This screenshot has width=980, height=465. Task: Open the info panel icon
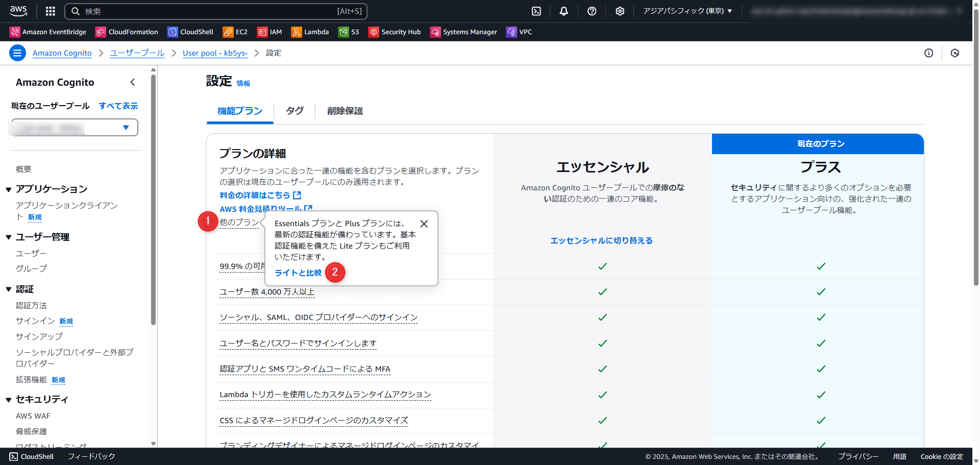(x=928, y=53)
